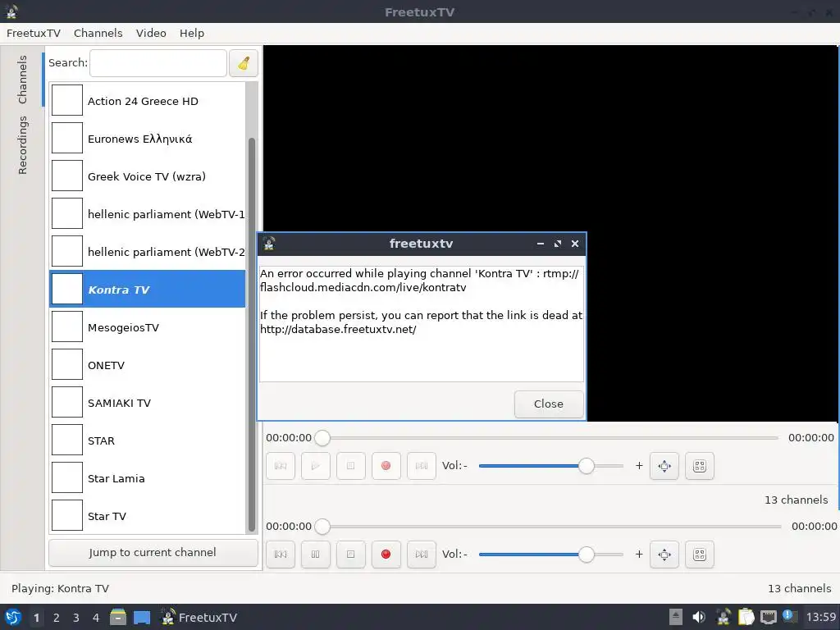
Task: Increase volume with the lower plus sign
Action: (x=639, y=554)
